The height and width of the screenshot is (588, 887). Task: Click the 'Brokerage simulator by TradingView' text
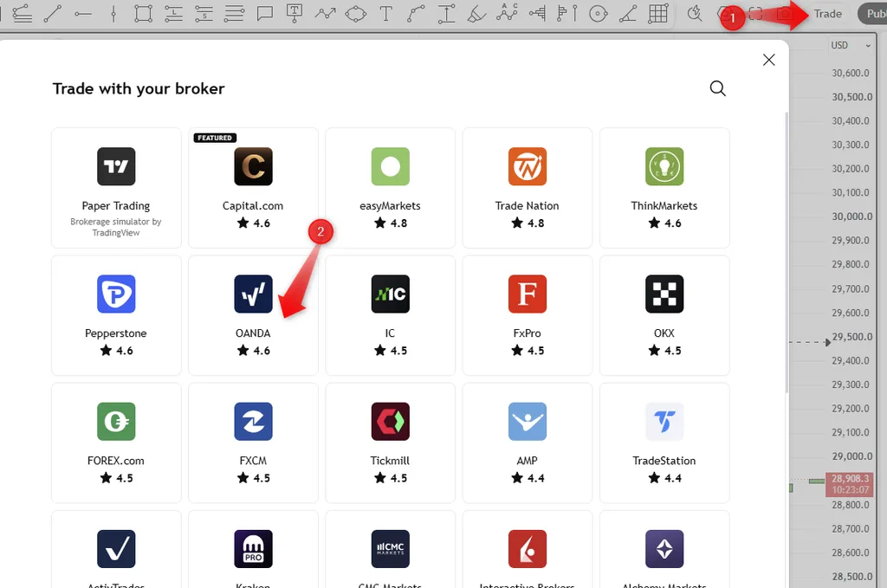[x=116, y=227]
